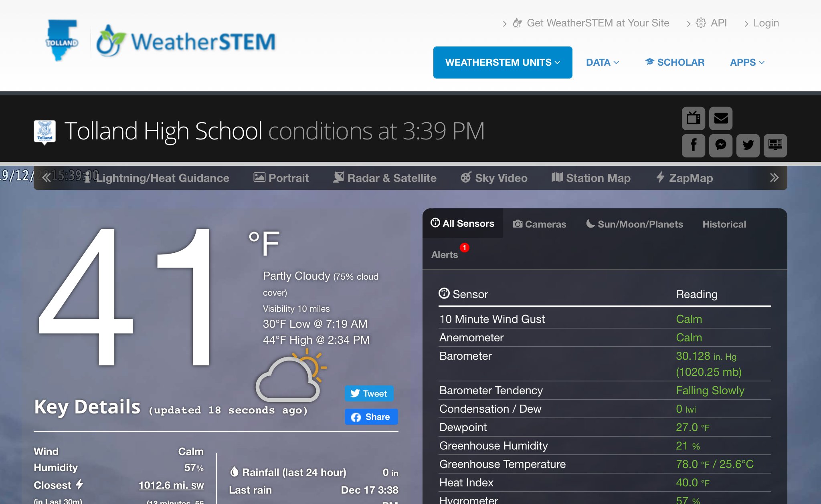Viewport: 821px width, 504px height.
Task: Click Greenhouse Humidity 21 % value
Action: (x=688, y=446)
